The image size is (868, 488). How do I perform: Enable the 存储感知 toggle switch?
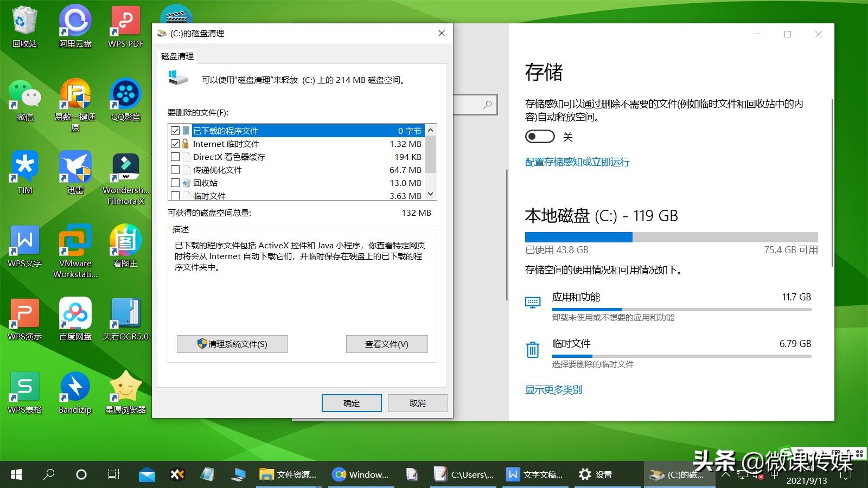(539, 137)
